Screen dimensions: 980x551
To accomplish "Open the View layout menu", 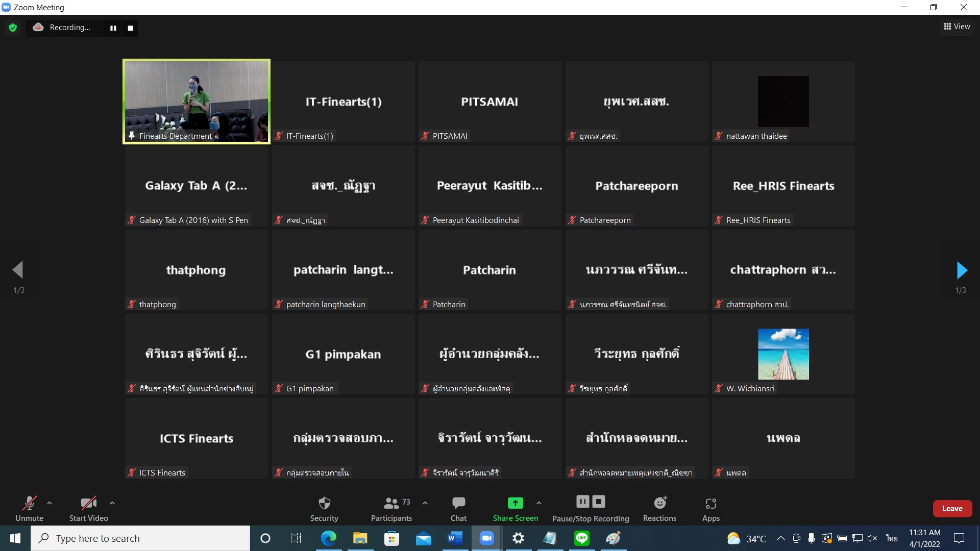I will pyautogui.click(x=957, y=27).
